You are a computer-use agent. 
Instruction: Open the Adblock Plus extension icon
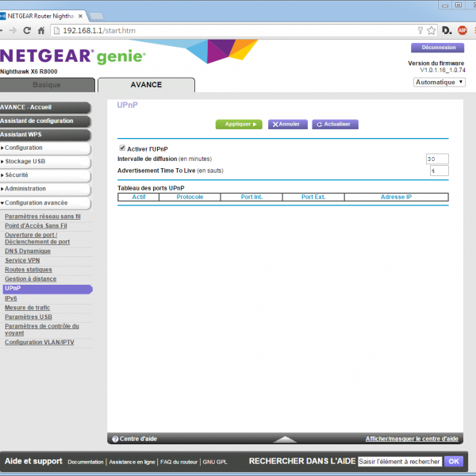pyautogui.click(x=462, y=31)
